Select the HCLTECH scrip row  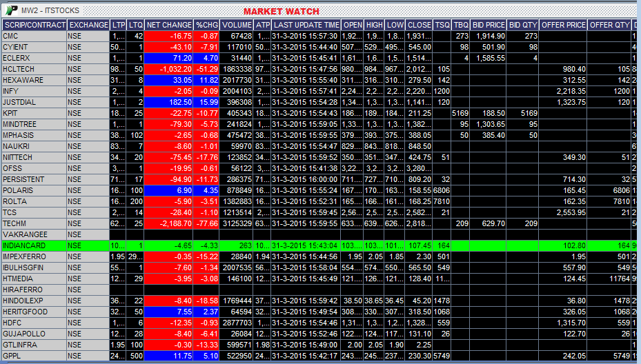tap(19, 69)
